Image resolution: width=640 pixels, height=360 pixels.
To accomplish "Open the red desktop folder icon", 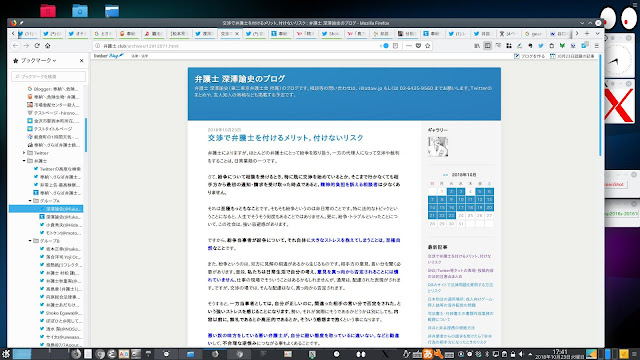I will coord(48,11).
